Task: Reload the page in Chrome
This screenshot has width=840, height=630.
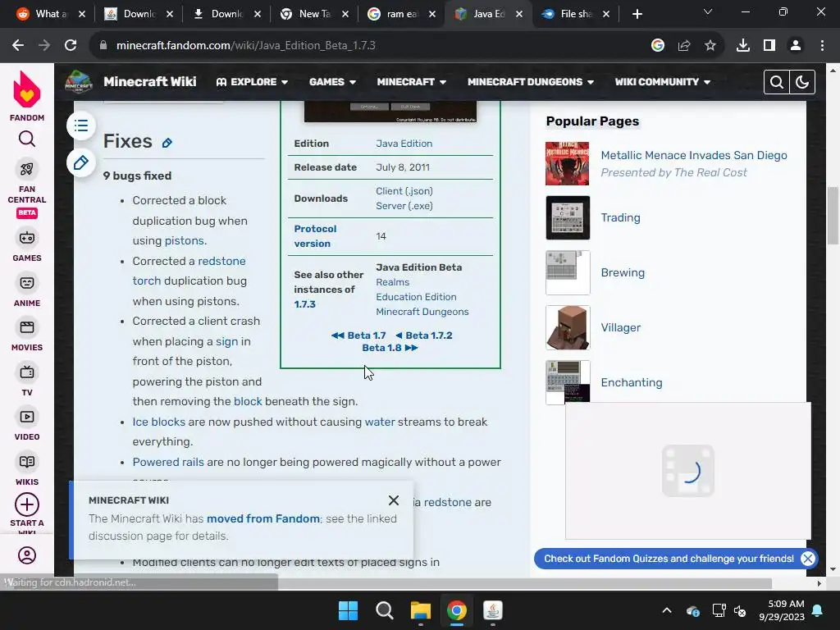Action: pyautogui.click(x=71, y=46)
